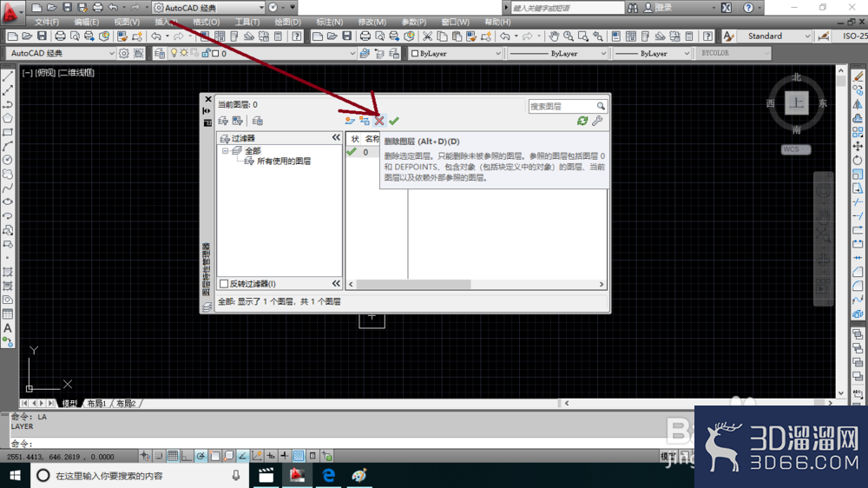Viewport: 868px width, 488px height.
Task: Click New Group Filter icon in layer panel
Action: point(238,121)
